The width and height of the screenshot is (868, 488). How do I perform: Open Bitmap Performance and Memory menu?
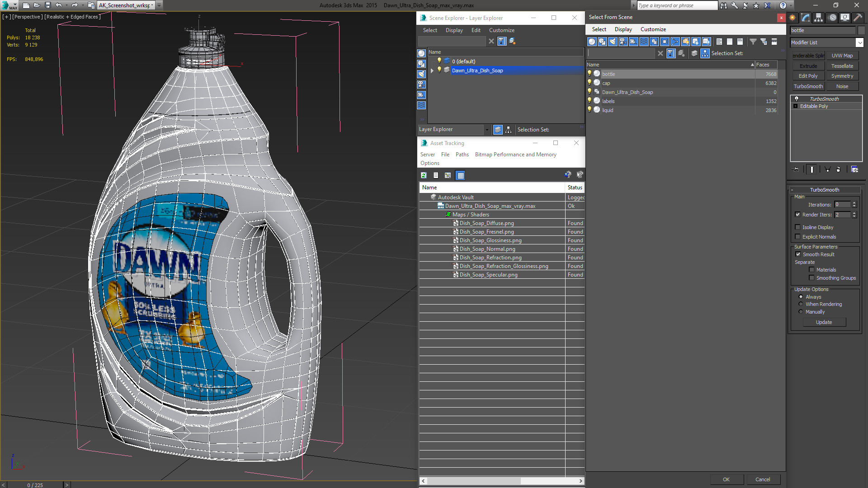point(515,155)
